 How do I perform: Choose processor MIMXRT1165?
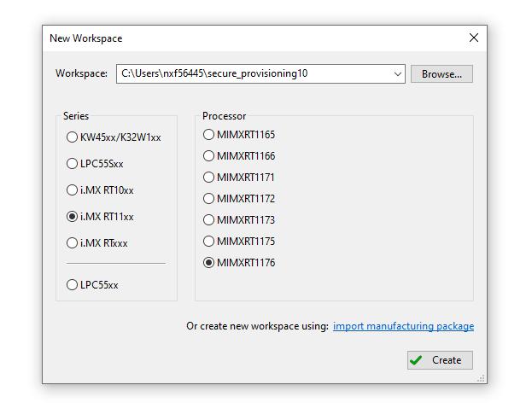click(x=209, y=135)
